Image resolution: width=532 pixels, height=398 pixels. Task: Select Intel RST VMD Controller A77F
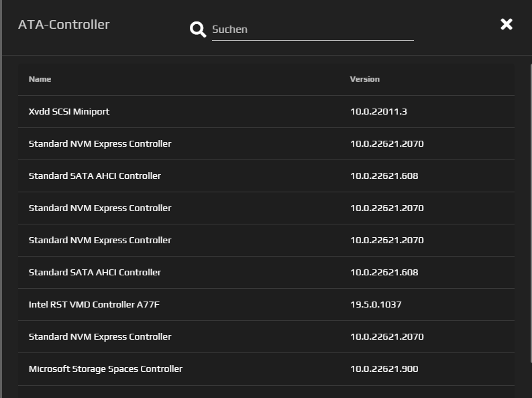94,304
